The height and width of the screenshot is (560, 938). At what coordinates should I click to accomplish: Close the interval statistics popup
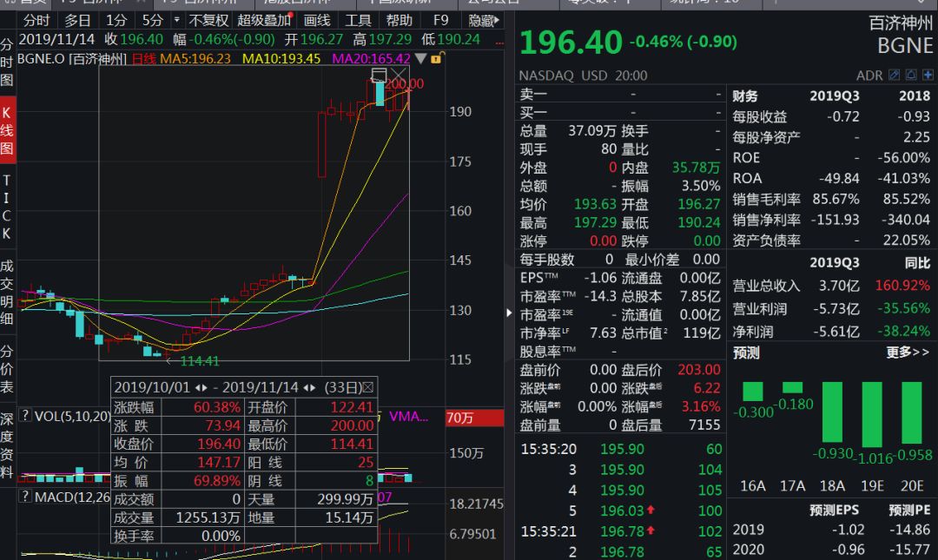pyautogui.click(x=368, y=388)
